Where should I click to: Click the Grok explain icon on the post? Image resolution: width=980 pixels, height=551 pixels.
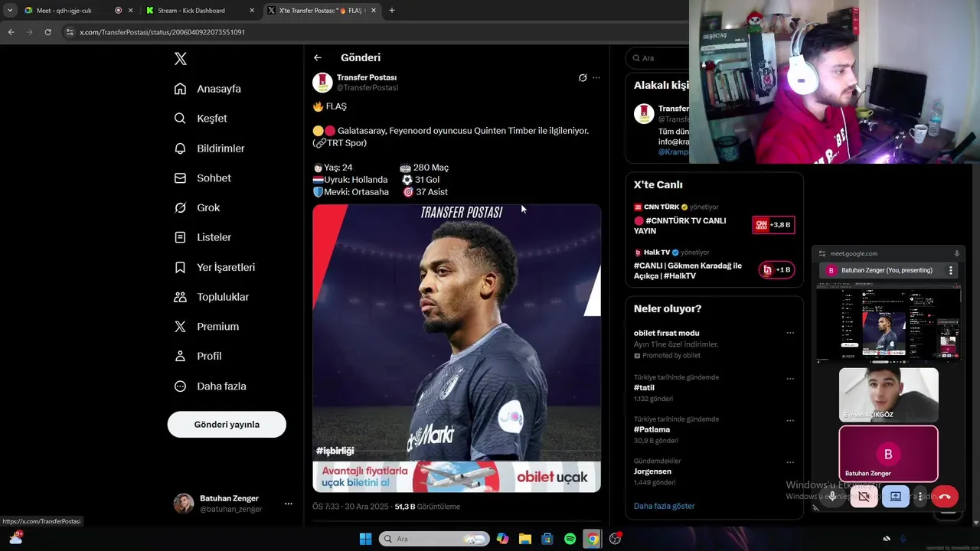[x=583, y=77]
